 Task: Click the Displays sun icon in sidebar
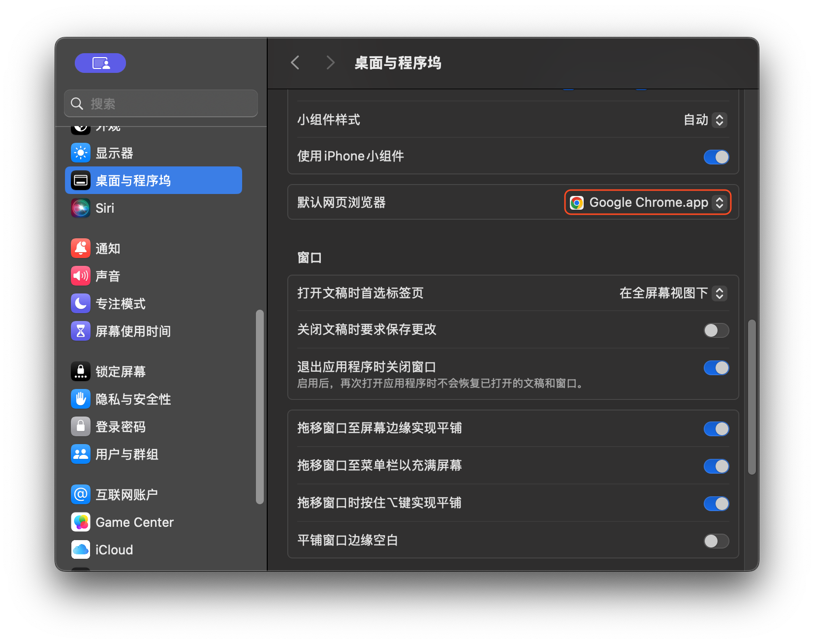pos(81,153)
